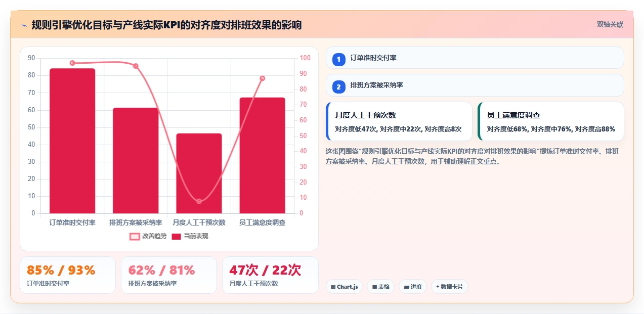Click the 数据卡片 tag
644x314 pixels.
tap(449, 287)
